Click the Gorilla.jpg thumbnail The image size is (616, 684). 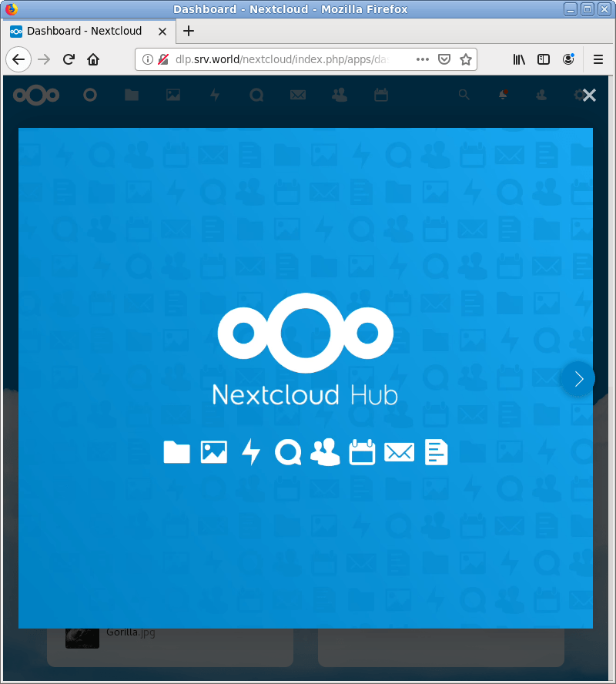(x=82, y=638)
